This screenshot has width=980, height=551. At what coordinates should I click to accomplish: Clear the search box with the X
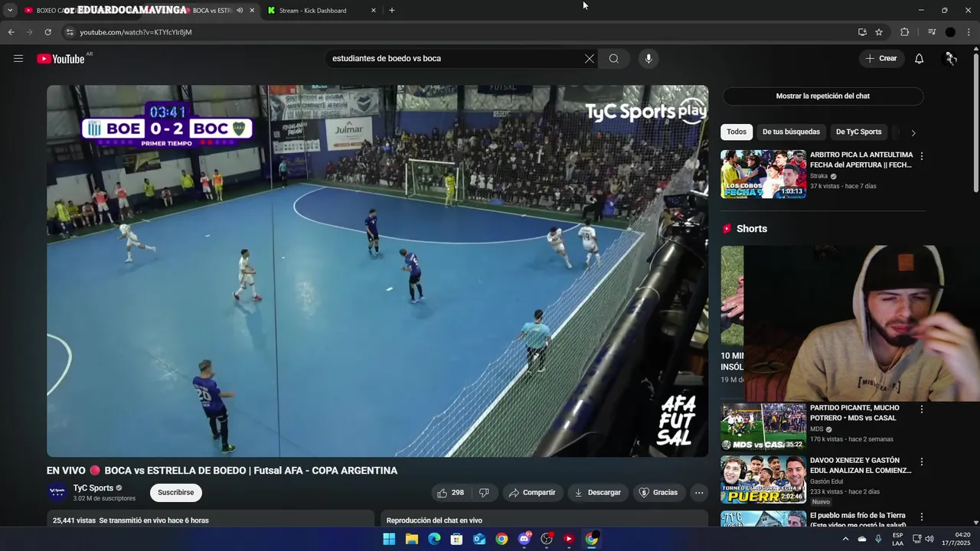pos(590,58)
